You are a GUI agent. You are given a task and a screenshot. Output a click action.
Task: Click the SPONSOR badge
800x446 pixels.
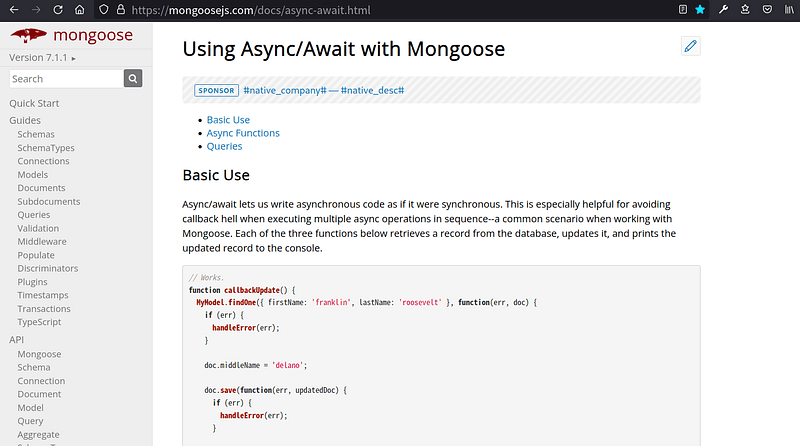click(x=216, y=90)
